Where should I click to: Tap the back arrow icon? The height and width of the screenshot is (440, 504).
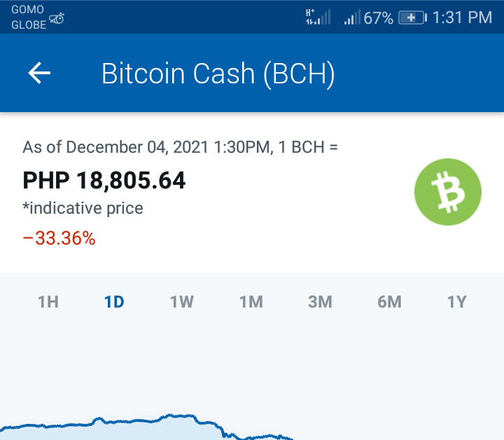point(39,73)
